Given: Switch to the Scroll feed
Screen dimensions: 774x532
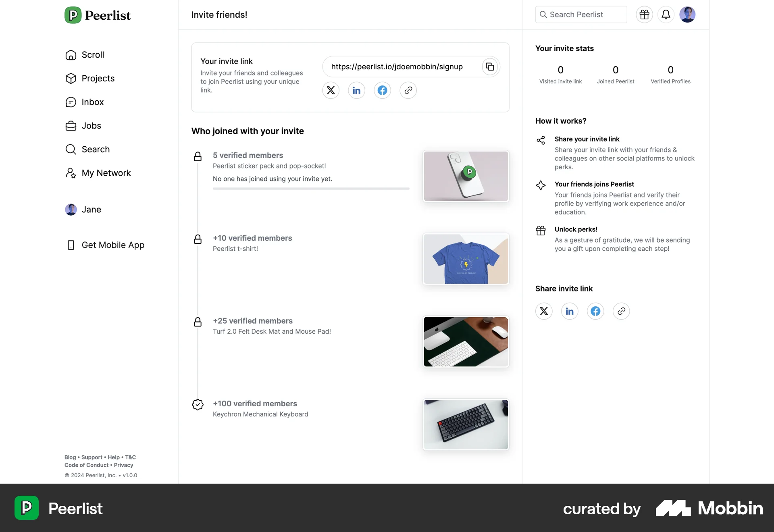Looking at the screenshot, I should (x=93, y=54).
